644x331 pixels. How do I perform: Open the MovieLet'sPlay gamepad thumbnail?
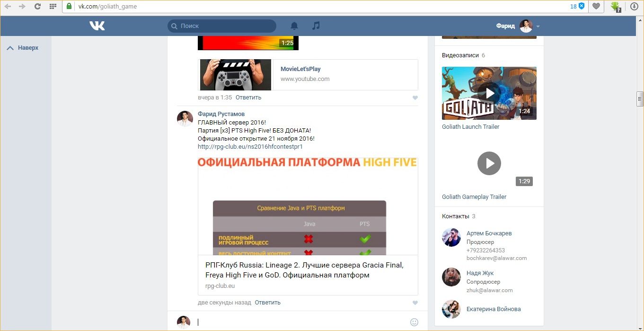(x=236, y=75)
